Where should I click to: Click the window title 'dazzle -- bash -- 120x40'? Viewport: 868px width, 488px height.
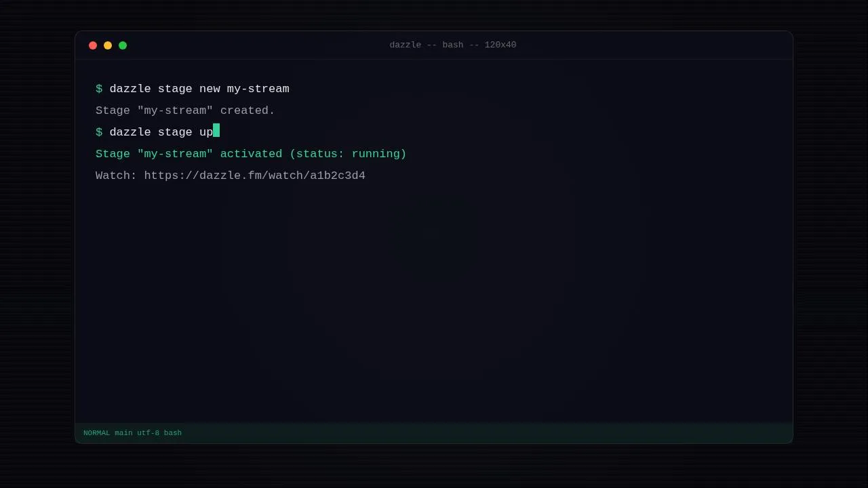click(453, 45)
